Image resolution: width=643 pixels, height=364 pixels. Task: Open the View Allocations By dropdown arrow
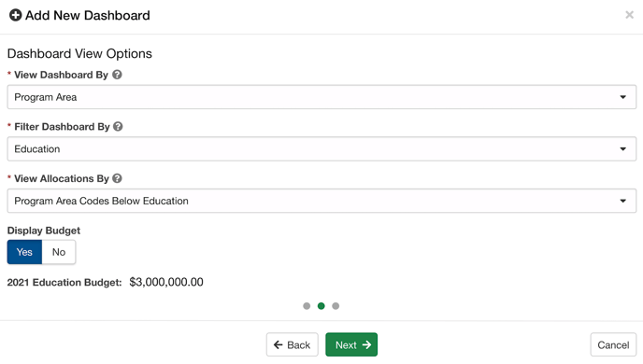click(x=622, y=201)
